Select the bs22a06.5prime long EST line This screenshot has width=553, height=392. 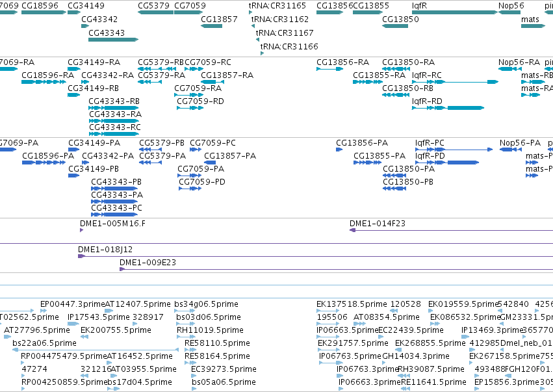click(x=96, y=350)
